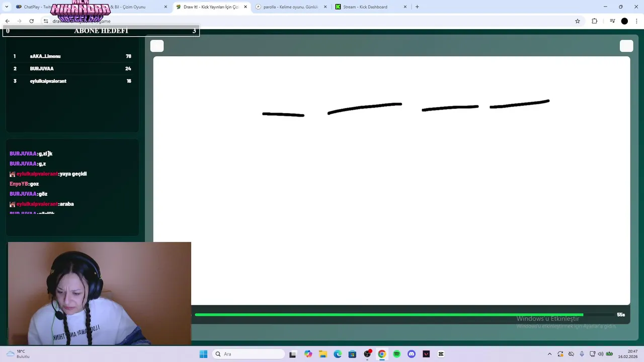The image size is (644, 362).
Task: Open File Explorer from the taskbar
Action: pyautogui.click(x=323, y=354)
